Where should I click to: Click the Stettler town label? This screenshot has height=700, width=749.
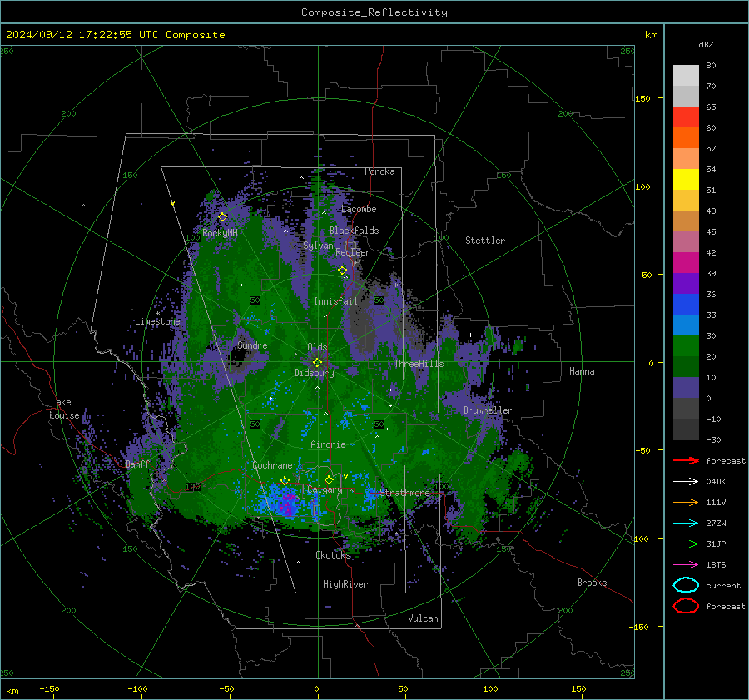[485, 241]
